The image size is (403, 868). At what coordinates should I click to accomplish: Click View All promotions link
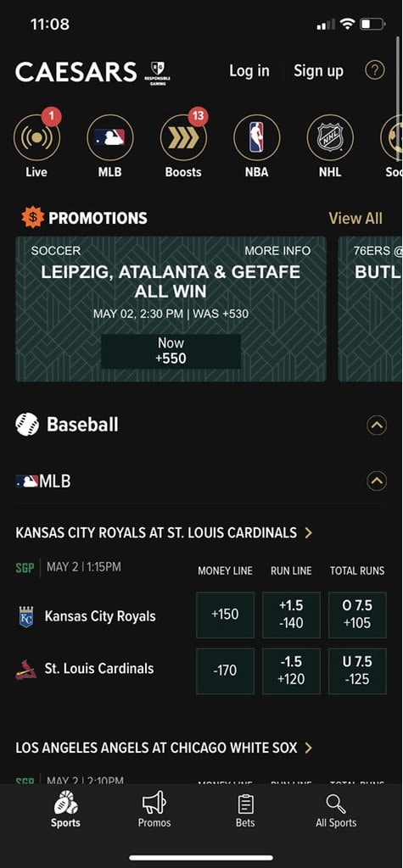point(355,218)
